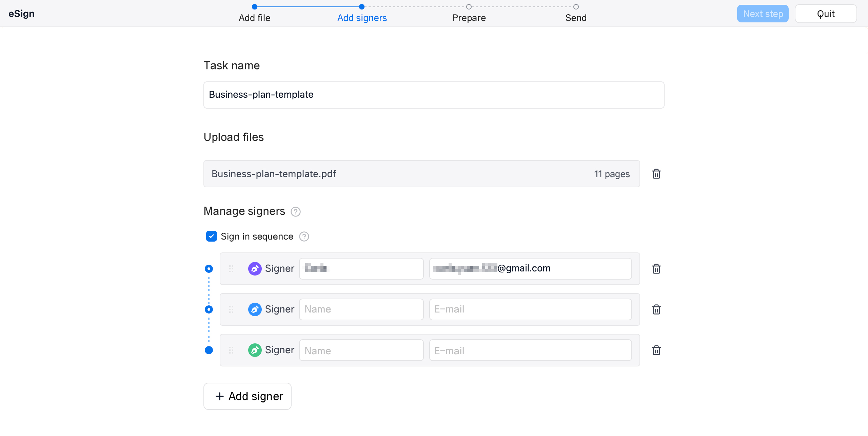The image size is (868, 436).
Task: Remove the first signer using trash icon
Action: click(x=657, y=268)
